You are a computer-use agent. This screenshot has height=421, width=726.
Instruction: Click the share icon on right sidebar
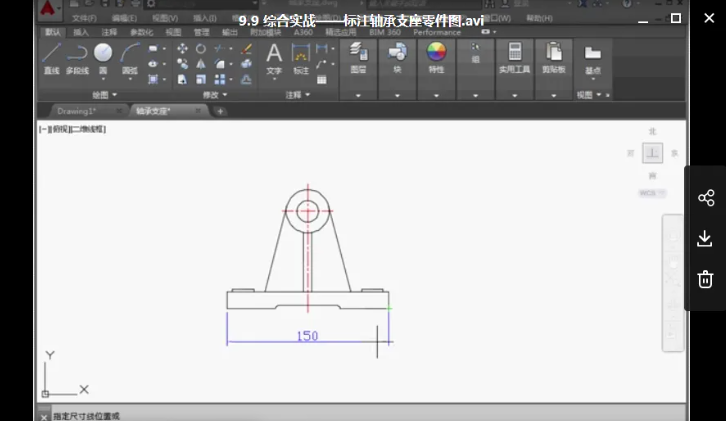[x=705, y=198]
